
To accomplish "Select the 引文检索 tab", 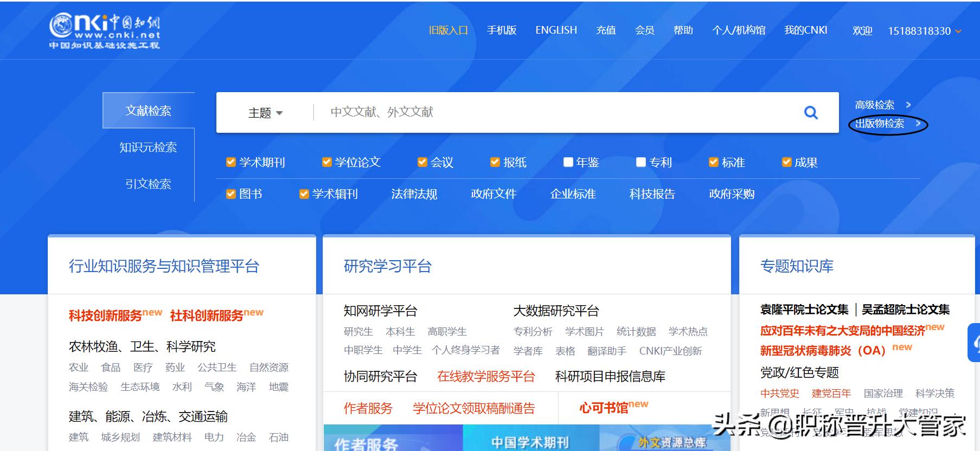I will click(148, 184).
